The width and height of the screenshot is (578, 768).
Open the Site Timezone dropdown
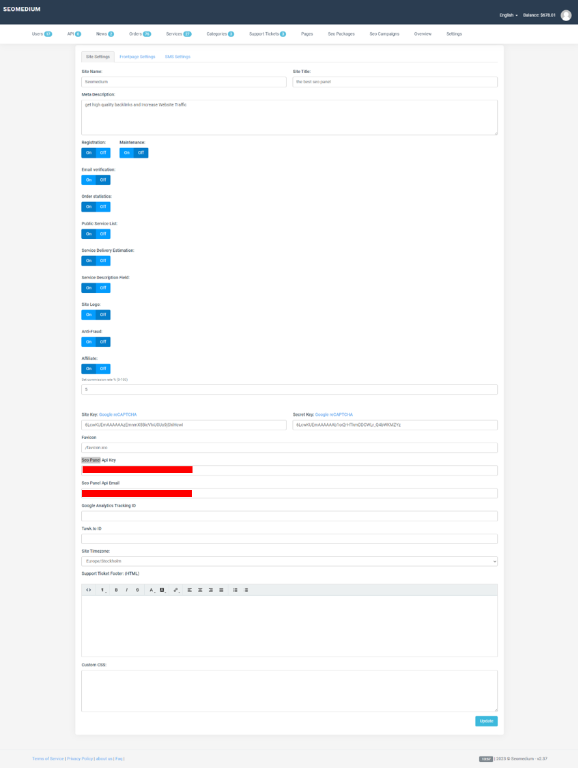289,561
